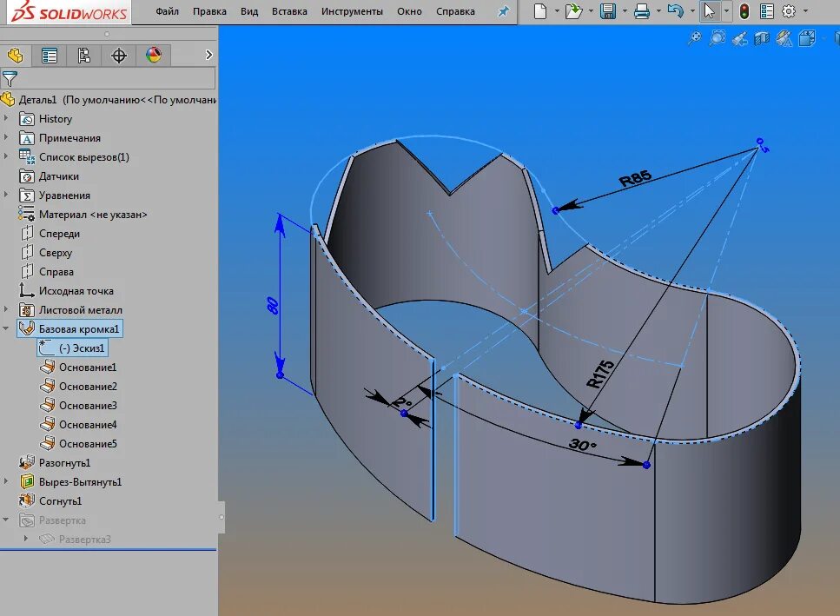Select the (-) Эскиз1 sketch
Screen dimensions: 840x616
(x=72, y=348)
